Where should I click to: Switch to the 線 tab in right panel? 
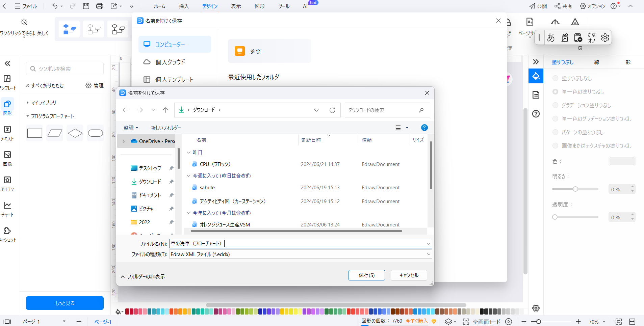point(597,62)
